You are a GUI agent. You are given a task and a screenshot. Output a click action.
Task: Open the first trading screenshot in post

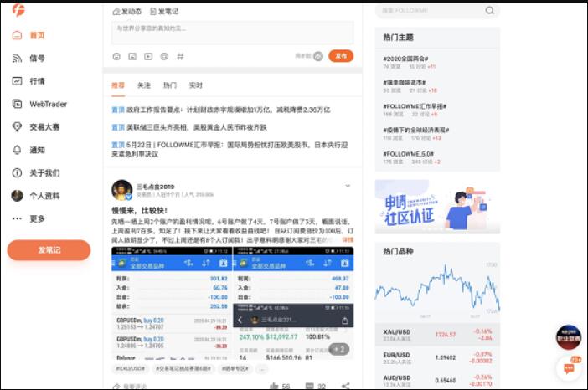point(172,303)
